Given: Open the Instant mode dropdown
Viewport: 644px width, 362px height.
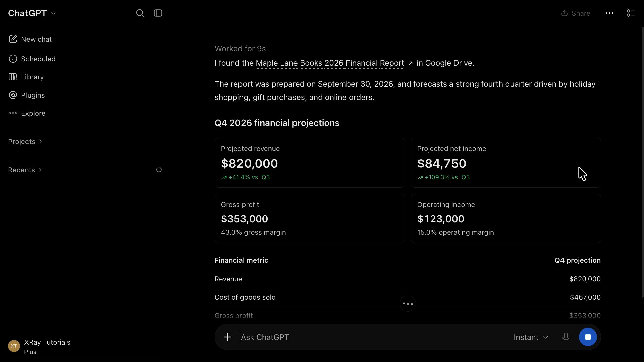Looking at the screenshot, I should click(x=531, y=337).
